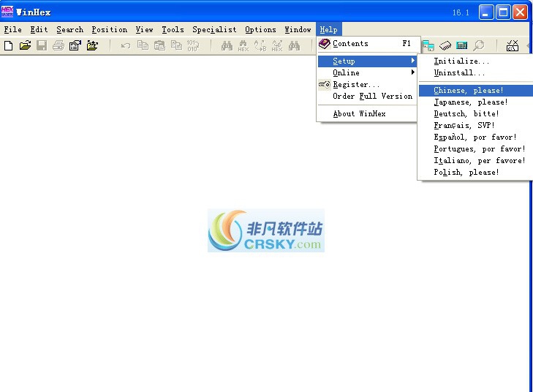
Task: Click the Analyze magnifying glass icon
Action: 479,45
